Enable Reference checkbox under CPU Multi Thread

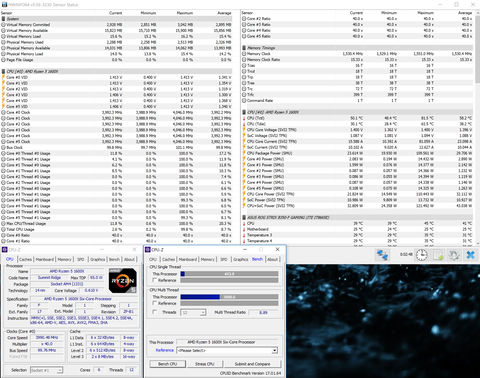pyautogui.click(x=154, y=303)
